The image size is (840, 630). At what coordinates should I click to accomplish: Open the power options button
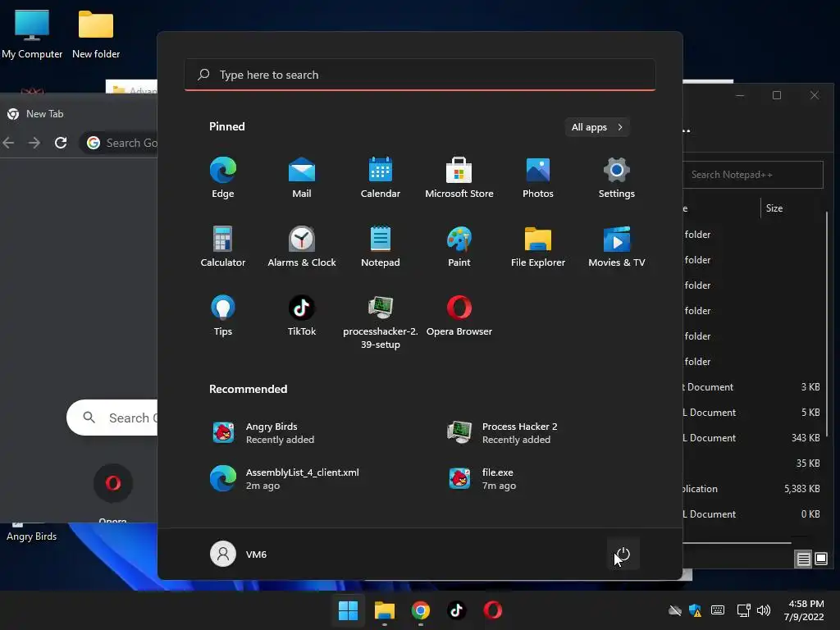pos(623,554)
